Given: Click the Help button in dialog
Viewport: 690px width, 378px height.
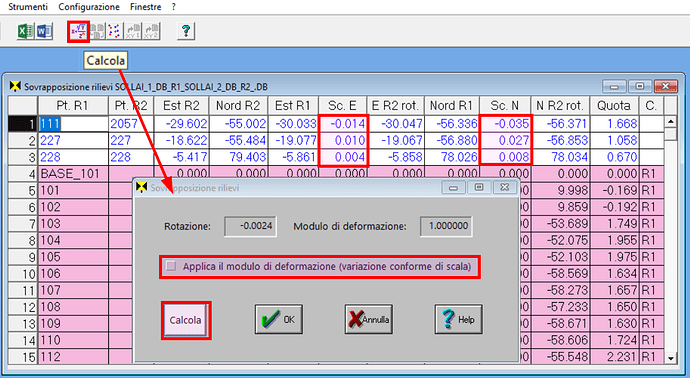Looking at the screenshot, I should 458,319.
